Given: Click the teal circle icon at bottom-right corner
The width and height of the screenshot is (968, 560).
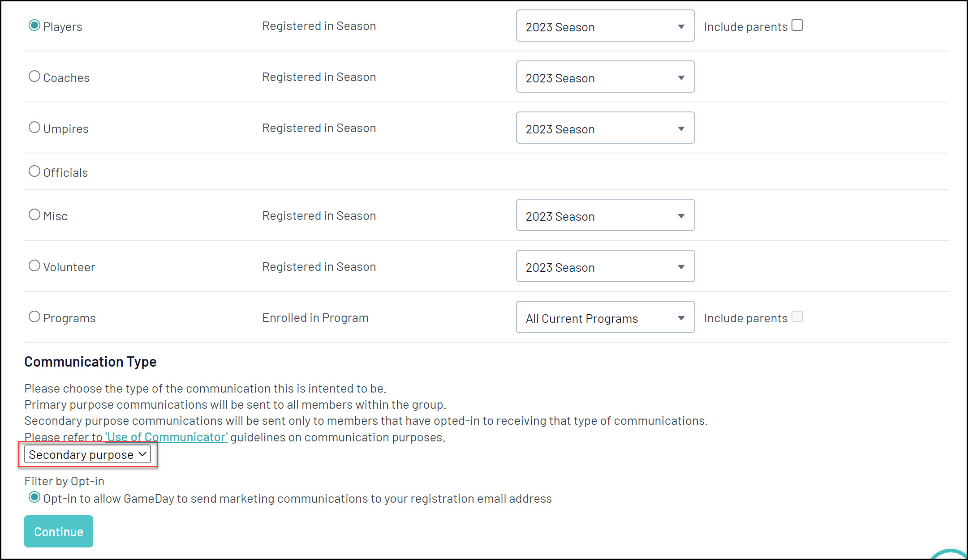Looking at the screenshot, I should (950, 555).
